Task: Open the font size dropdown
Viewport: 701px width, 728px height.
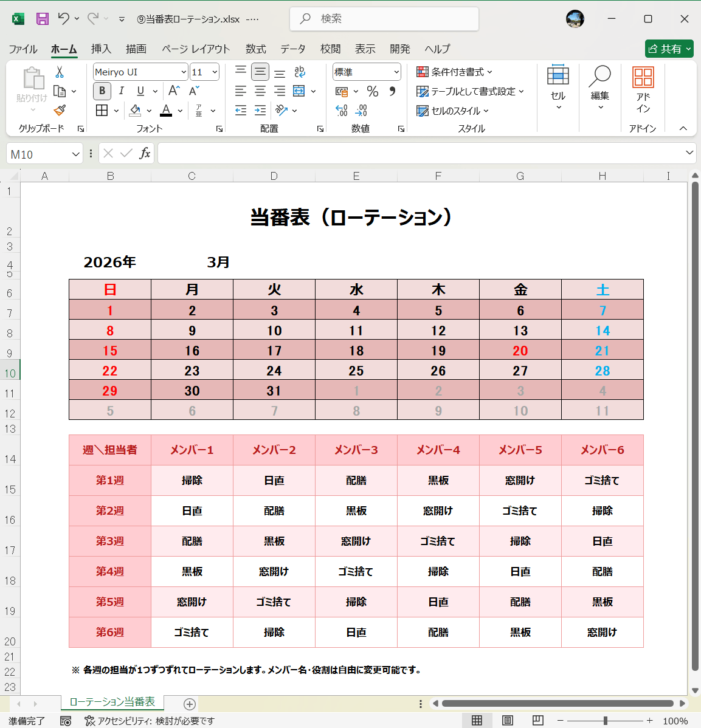Action: 214,72
